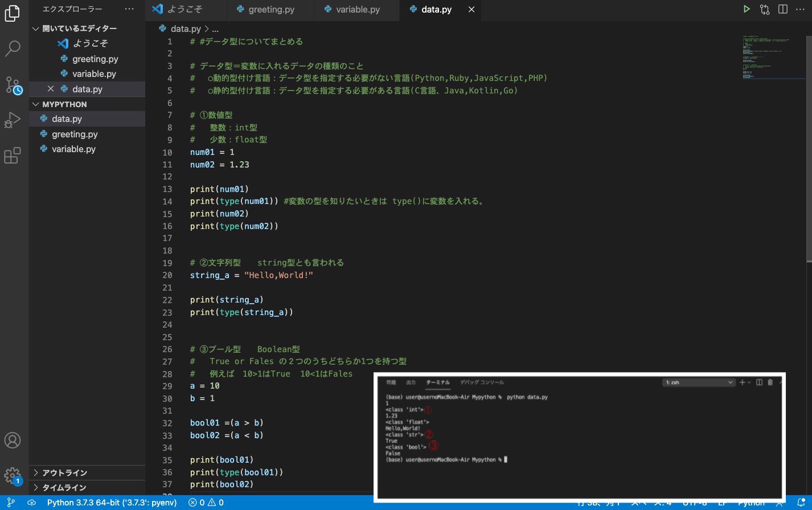Image resolution: width=812 pixels, height=510 pixels.
Task: Open the Extensions view icon
Action: click(12, 156)
